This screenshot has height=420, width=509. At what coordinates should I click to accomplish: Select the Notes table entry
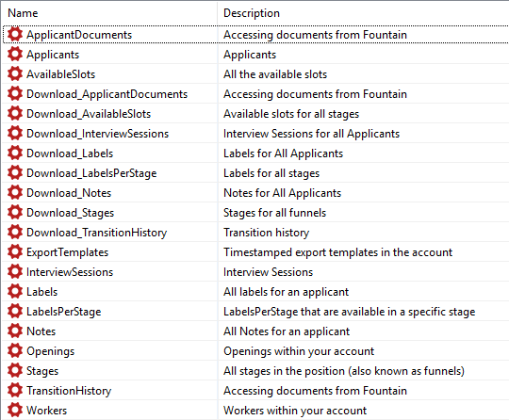(x=41, y=331)
